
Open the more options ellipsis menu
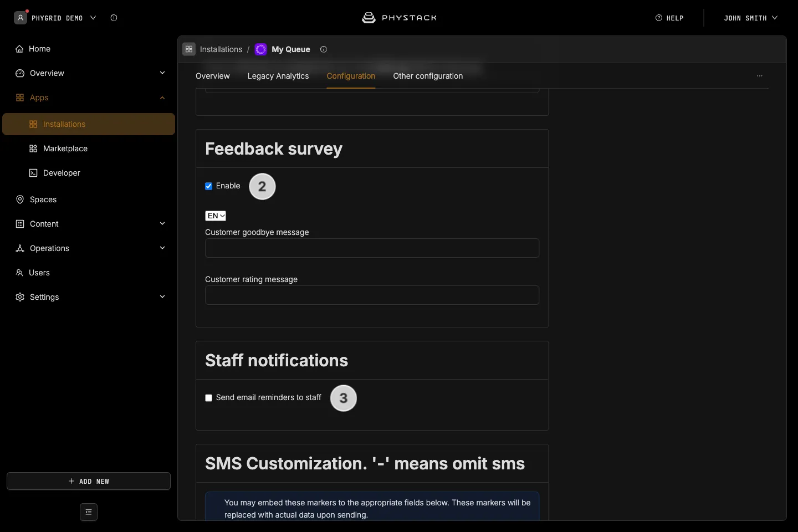coord(760,76)
